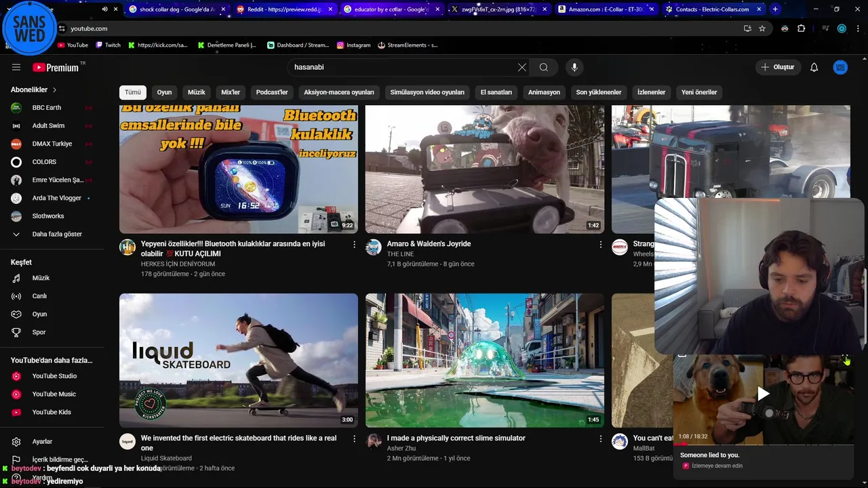The image size is (868, 488).
Task: Open Amaro & Walden's Joyride thumbnail
Action: point(485,169)
